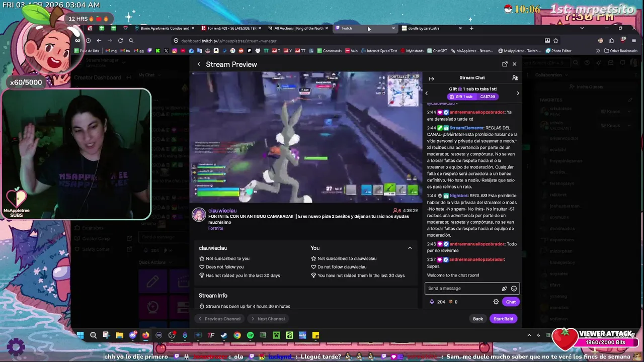Open the ChatGPT bookmark
The image size is (644, 362).
pos(437,51)
